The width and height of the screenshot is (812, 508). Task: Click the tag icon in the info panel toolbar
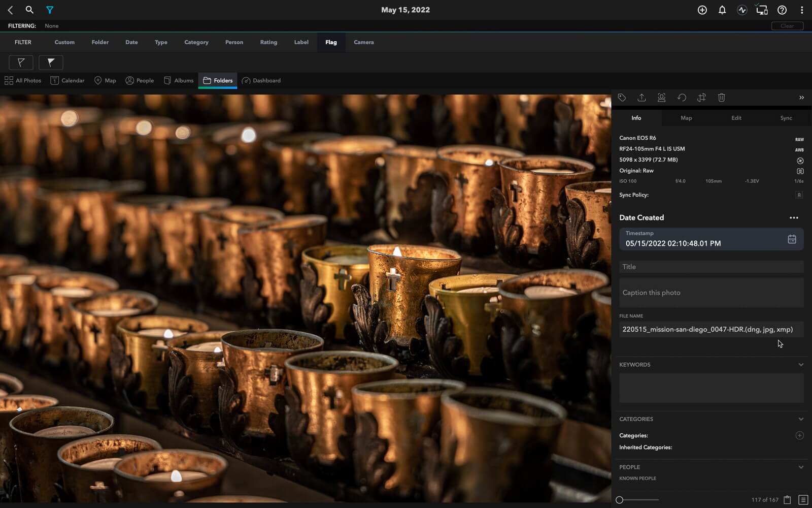point(622,98)
